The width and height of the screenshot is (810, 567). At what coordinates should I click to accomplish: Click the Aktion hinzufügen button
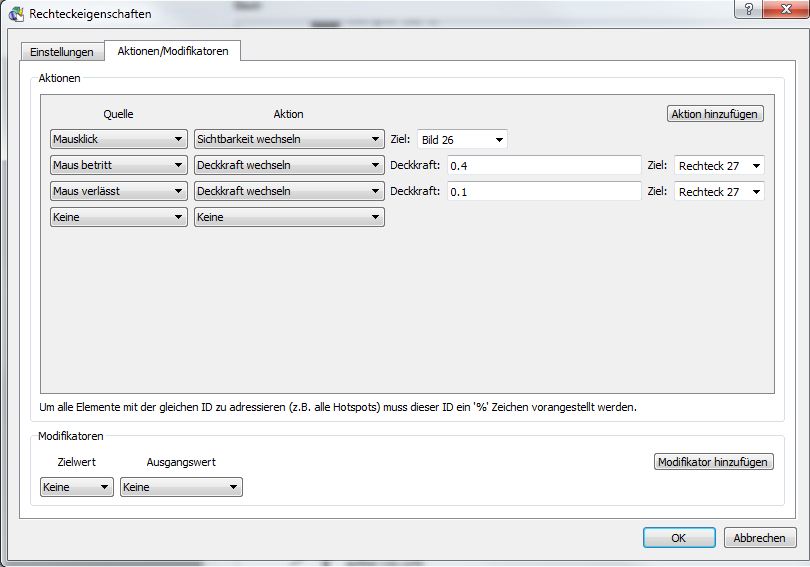[715, 114]
